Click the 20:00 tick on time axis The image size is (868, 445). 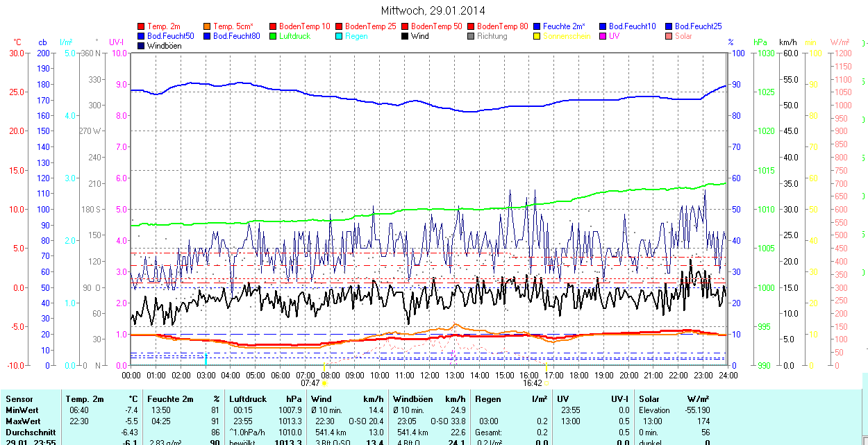tap(628, 375)
